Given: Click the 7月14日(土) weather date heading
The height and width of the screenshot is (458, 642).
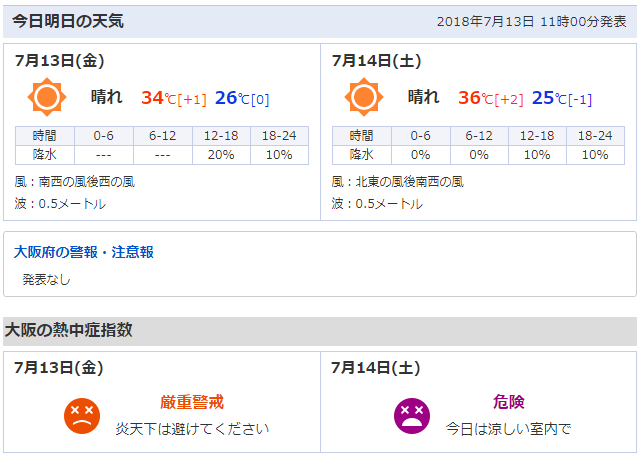Looking at the screenshot, I should click(376, 61).
